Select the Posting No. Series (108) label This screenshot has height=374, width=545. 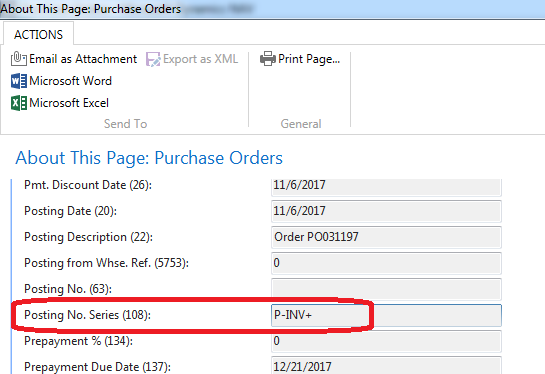(88, 315)
